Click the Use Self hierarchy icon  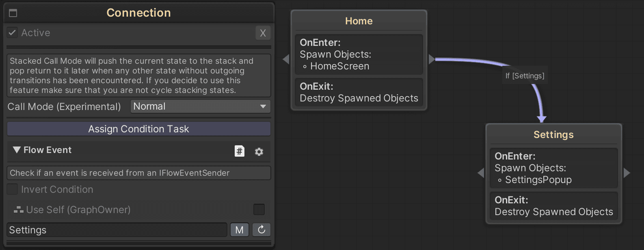coord(18,210)
